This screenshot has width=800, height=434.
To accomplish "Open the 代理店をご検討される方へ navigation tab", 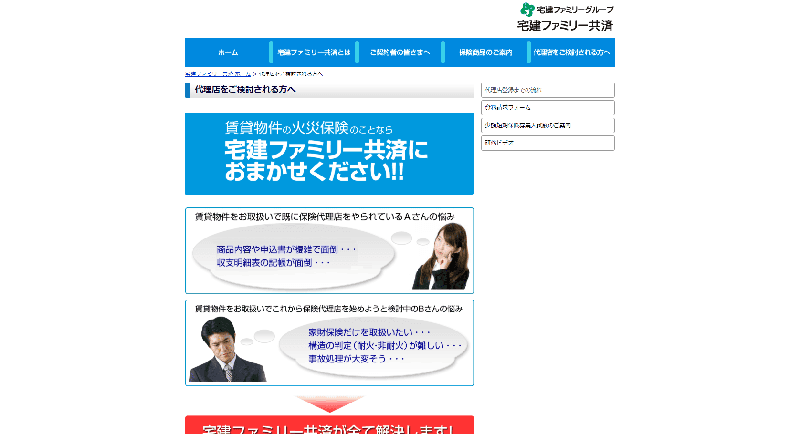I will pos(571,52).
